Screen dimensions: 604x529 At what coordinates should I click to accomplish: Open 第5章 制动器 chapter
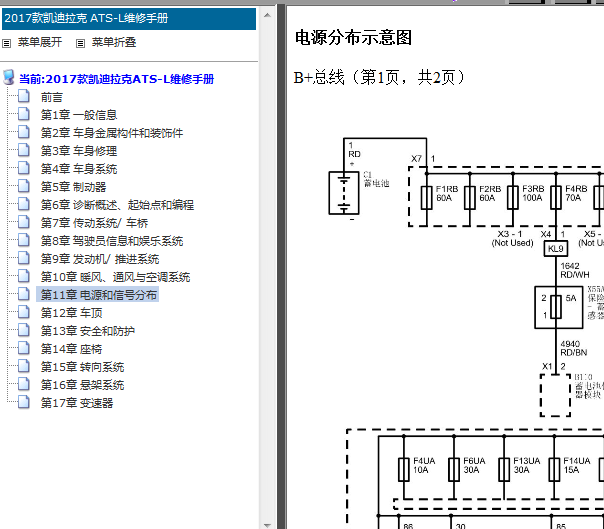(x=73, y=187)
